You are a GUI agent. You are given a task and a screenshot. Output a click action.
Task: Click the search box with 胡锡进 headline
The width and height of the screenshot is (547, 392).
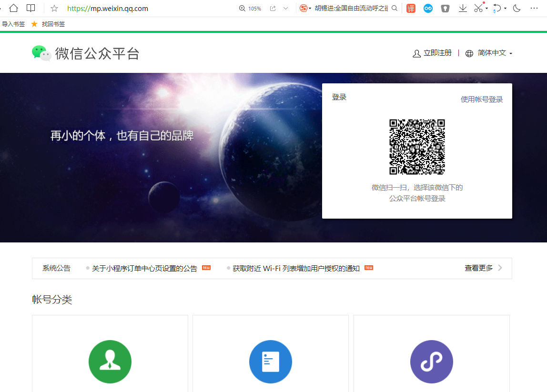[351, 8]
